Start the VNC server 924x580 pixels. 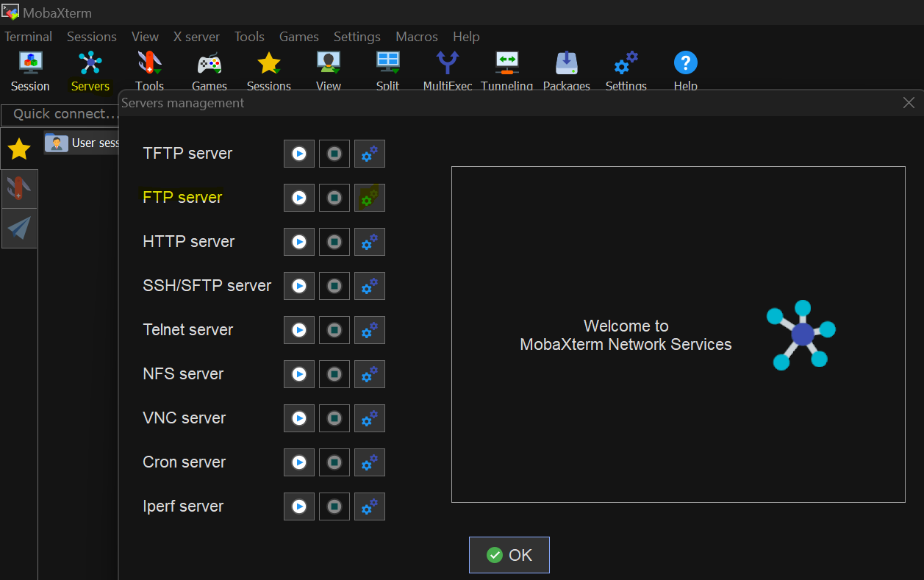coord(299,418)
